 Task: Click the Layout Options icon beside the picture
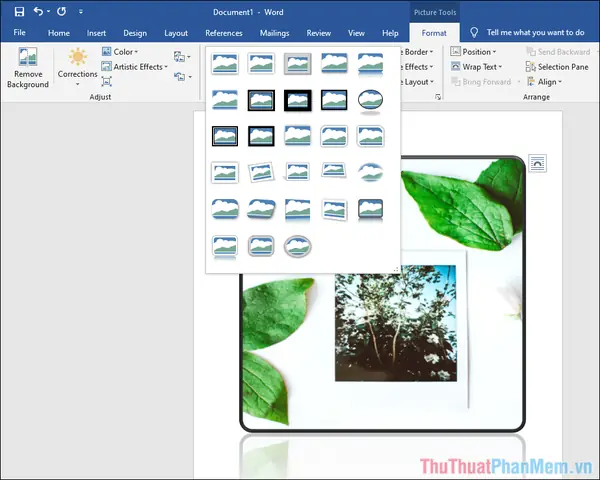coord(537,163)
